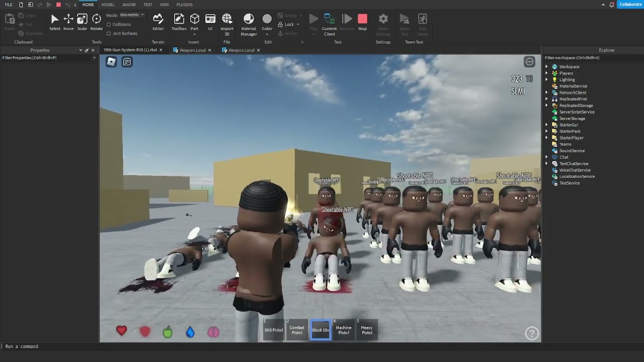Viewport: 644px width, 362px height.
Task: Open the chat icon in viewport
Action: point(127,62)
